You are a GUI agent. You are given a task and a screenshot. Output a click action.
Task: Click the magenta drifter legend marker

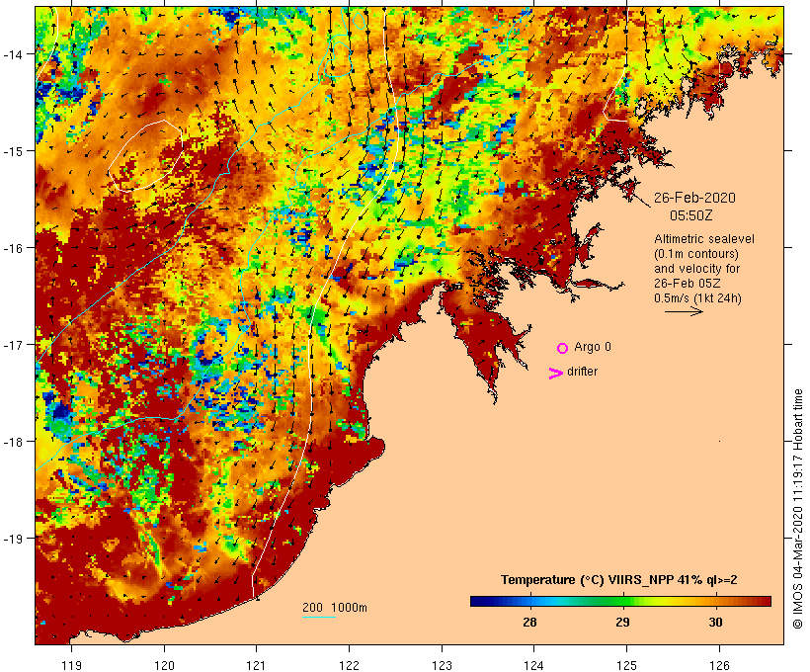click(x=555, y=374)
